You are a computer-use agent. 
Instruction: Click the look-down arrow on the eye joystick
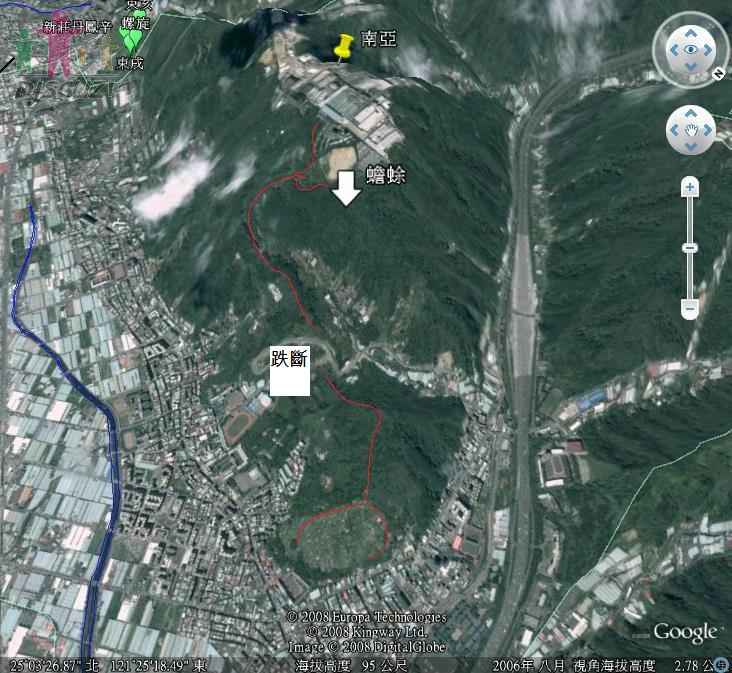click(690, 67)
